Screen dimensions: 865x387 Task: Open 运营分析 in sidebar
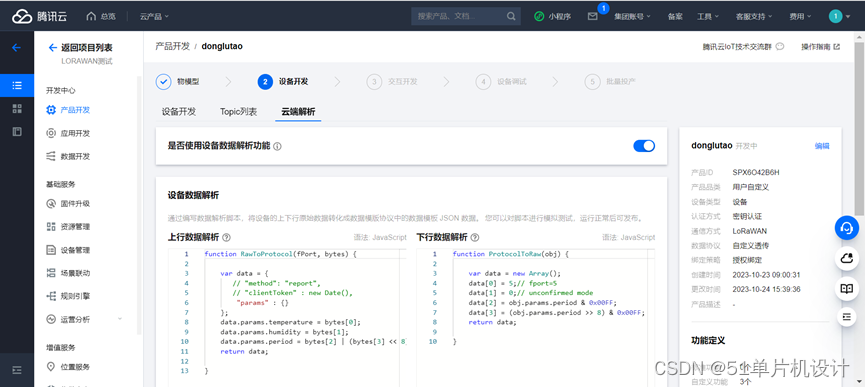(75, 320)
